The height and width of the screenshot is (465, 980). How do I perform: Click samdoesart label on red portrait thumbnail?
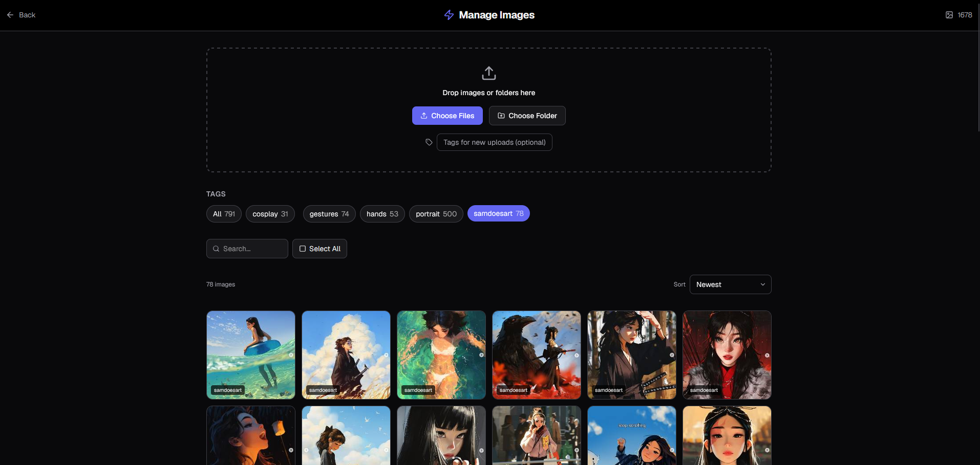[x=704, y=390]
